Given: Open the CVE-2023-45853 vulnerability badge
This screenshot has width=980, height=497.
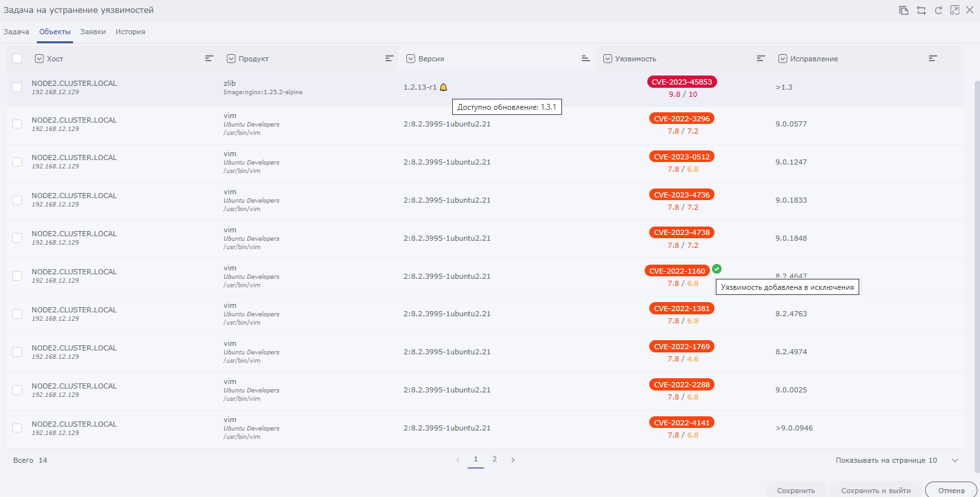Looking at the screenshot, I should pos(682,82).
